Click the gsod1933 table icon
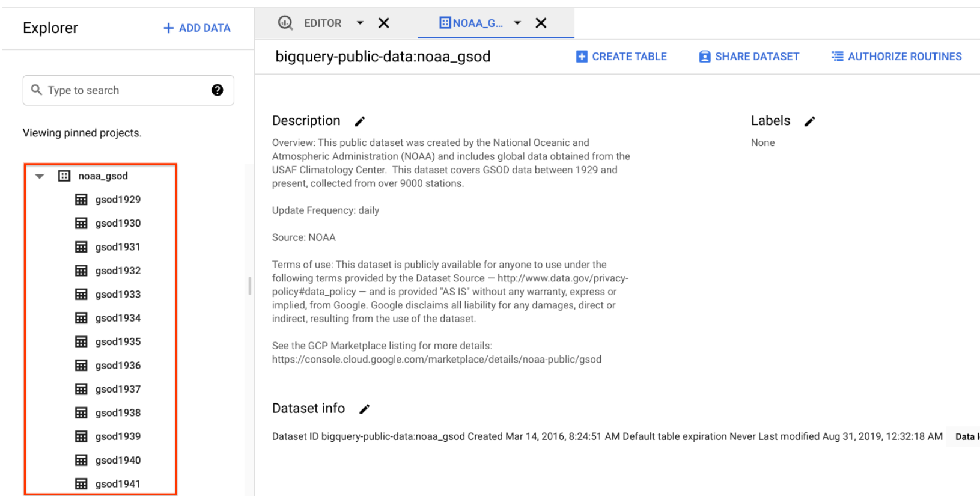The image size is (980, 496). (x=81, y=294)
